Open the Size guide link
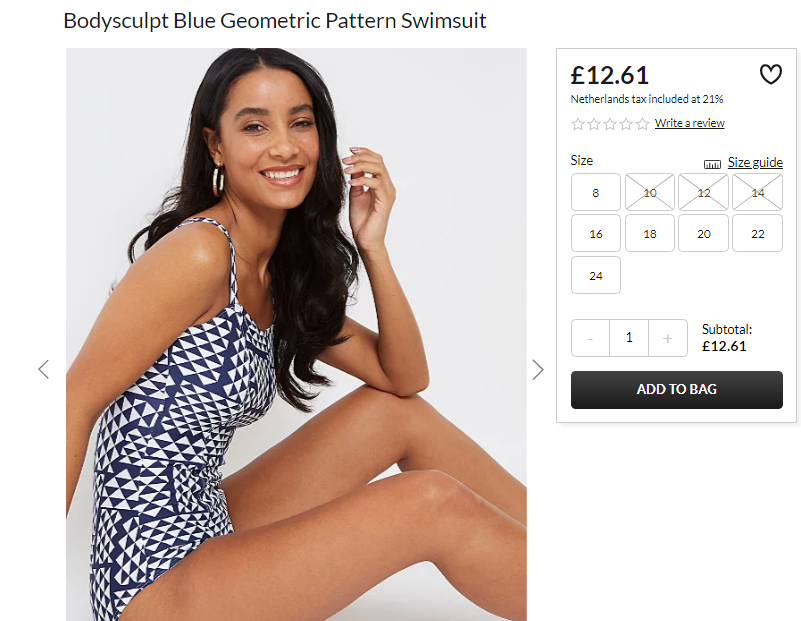The image size is (801, 621). pos(755,162)
